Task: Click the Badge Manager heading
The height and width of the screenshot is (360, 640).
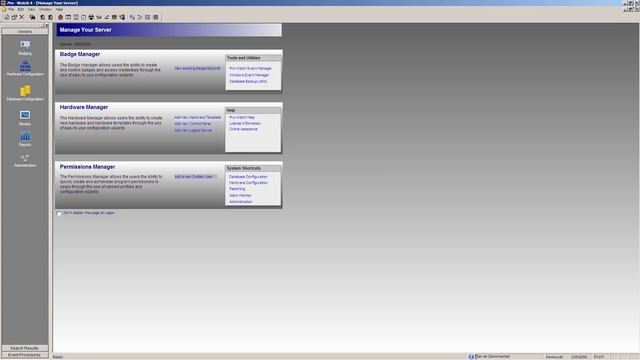Action: pos(80,54)
